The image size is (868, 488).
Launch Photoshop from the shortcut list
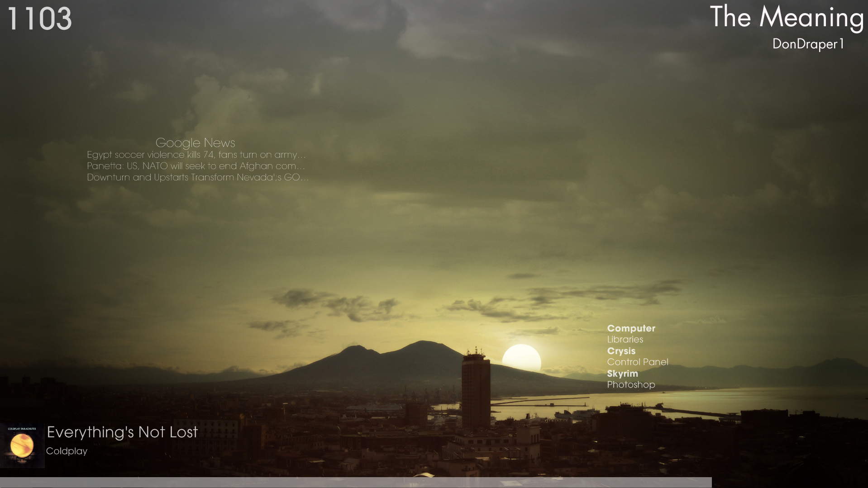(631, 385)
